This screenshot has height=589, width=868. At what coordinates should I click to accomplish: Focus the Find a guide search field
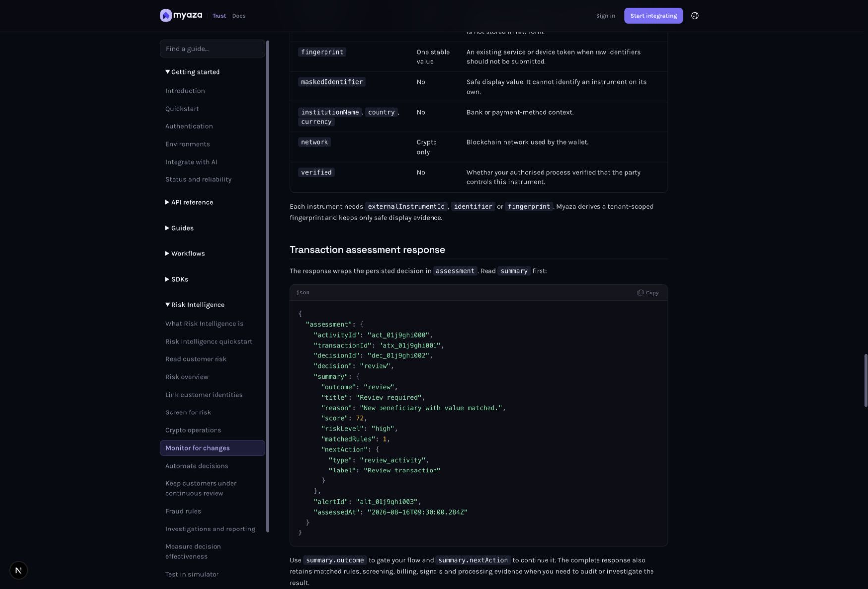pyautogui.click(x=212, y=49)
